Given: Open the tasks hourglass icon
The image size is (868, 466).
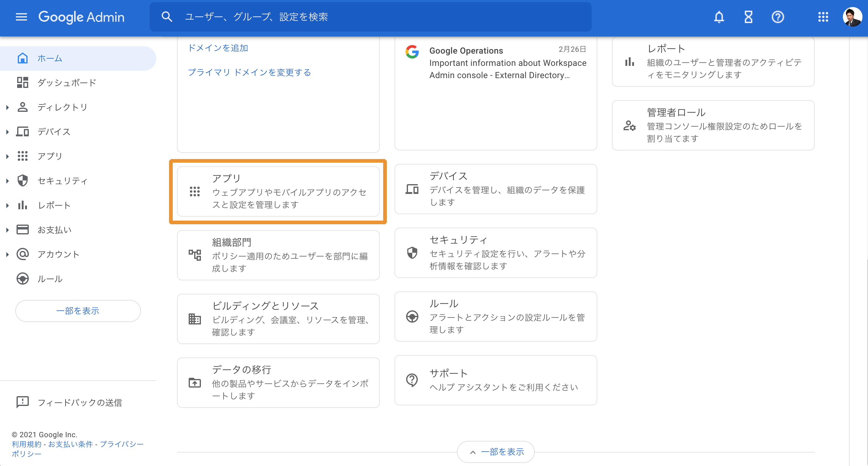Looking at the screenshot, I should coord(748,17).
